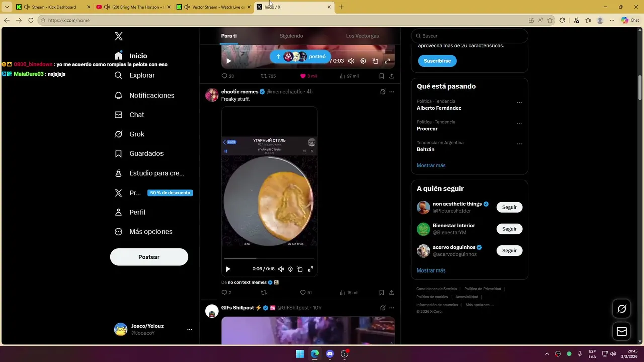Image resolution: width=644 pixels, height=362 pixels.
Task: Play the top post video
Action: click(228, 61)
